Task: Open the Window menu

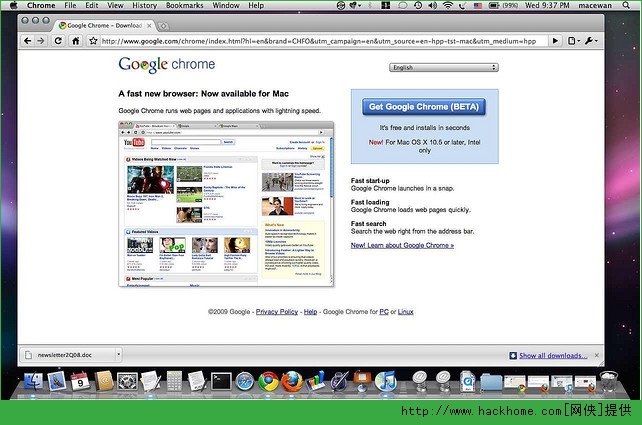Action: click(226, 5)
